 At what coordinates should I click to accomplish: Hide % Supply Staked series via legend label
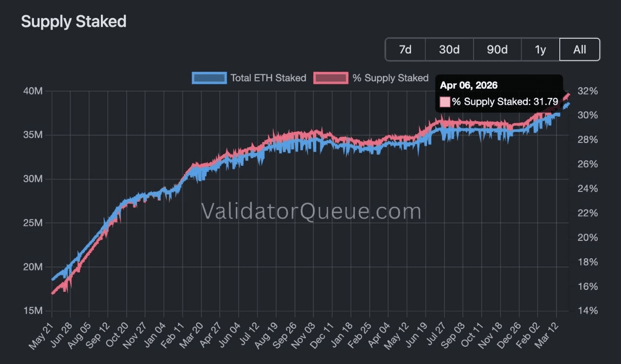point(390,78)
